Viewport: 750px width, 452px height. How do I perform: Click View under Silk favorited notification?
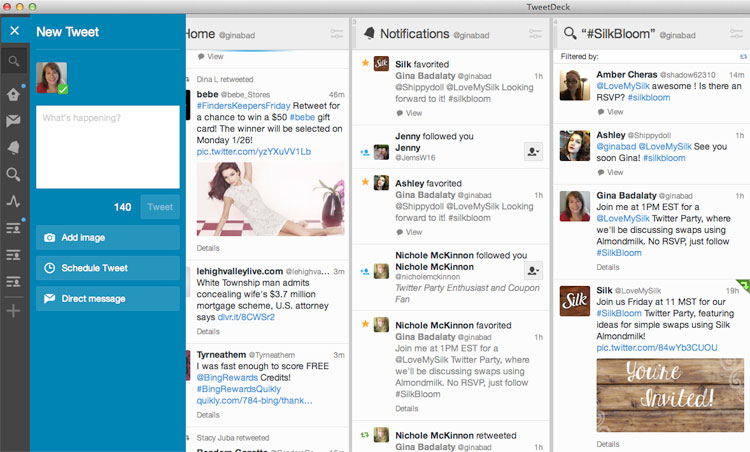(409, 113)
